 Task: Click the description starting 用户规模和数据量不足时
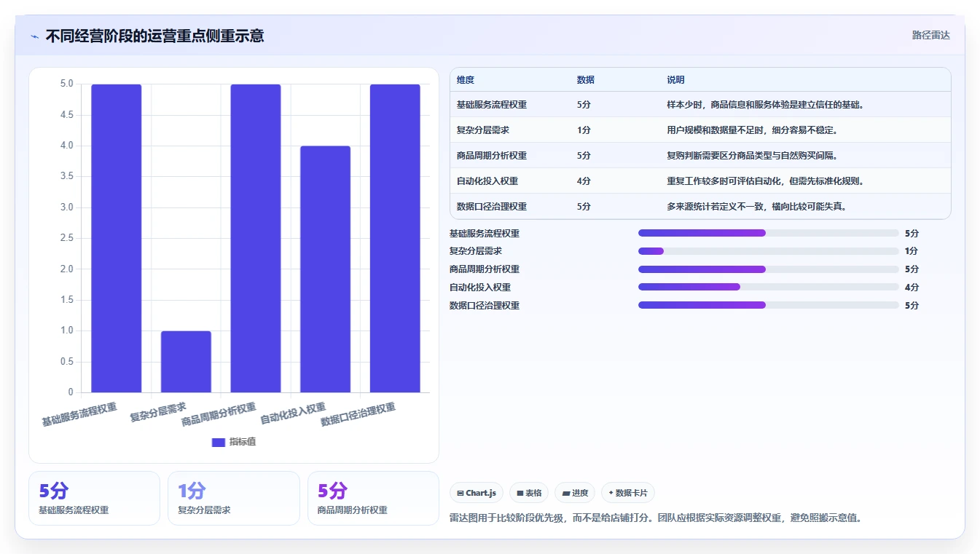tap(752, 130)
